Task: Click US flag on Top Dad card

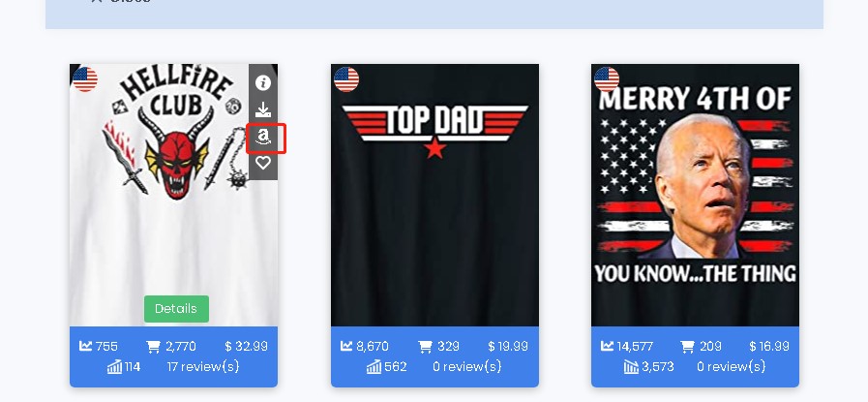Action: [x=346, y=79]
